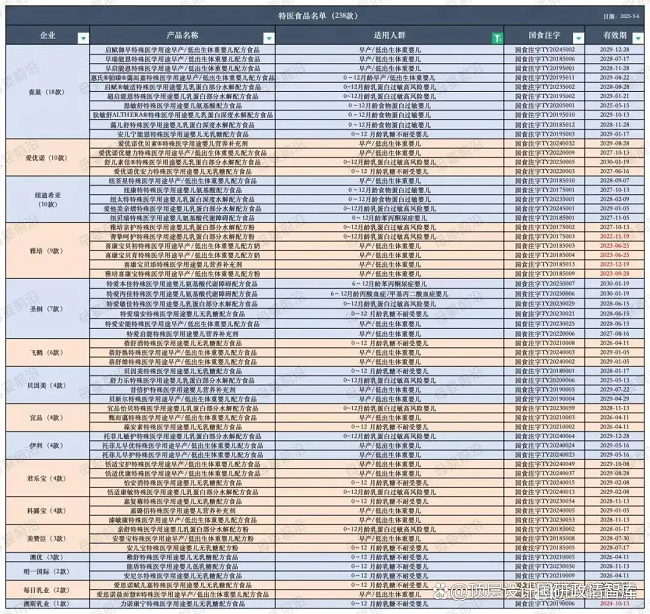
Task: Select the 纽迪希亚（10款） company cell
Action: [48, 199]
